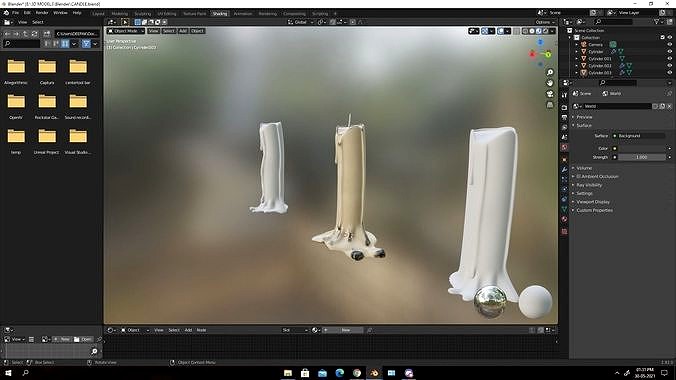This screenshot has height=380, width=676.
Task: Enable Ambient Occlusion checkbox
Action: tap(579, 176)
